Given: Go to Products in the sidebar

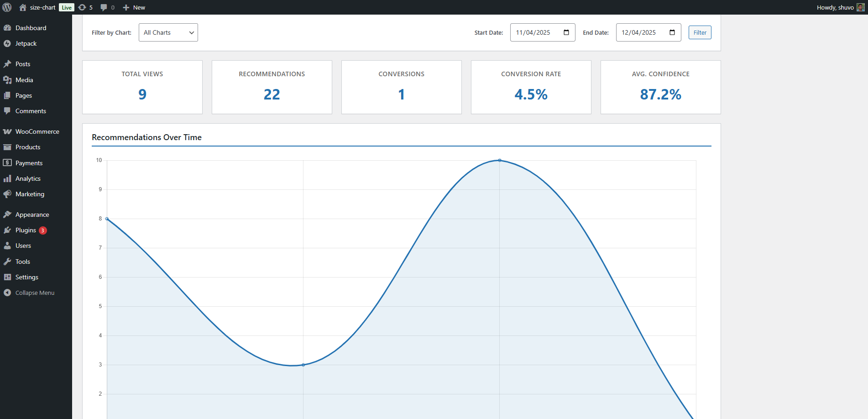Looking at the screenshot, I should coord(28,147).
